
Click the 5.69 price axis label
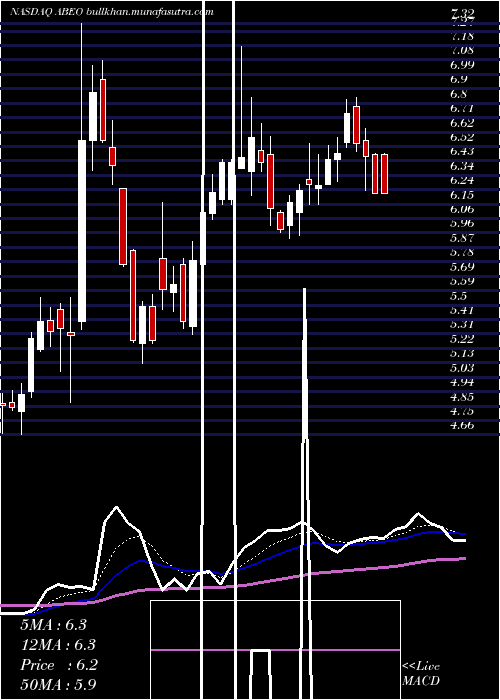[x=462, y=267]
